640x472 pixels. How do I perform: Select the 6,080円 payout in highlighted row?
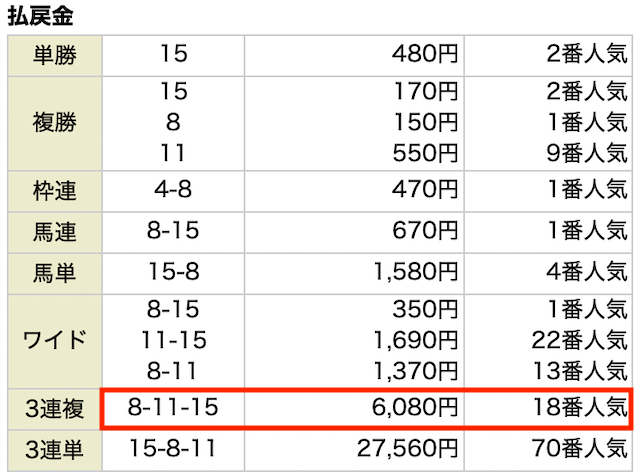(x=415, y=408)
